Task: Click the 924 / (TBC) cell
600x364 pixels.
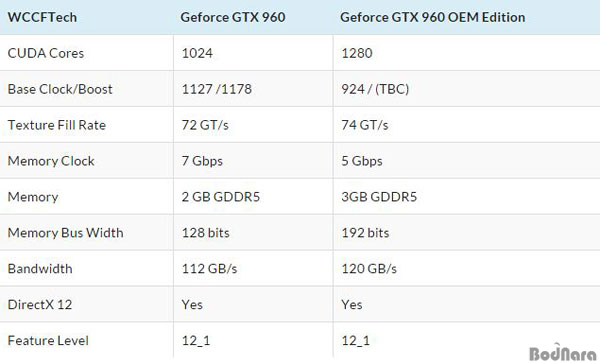Action: tap(375, 89)
